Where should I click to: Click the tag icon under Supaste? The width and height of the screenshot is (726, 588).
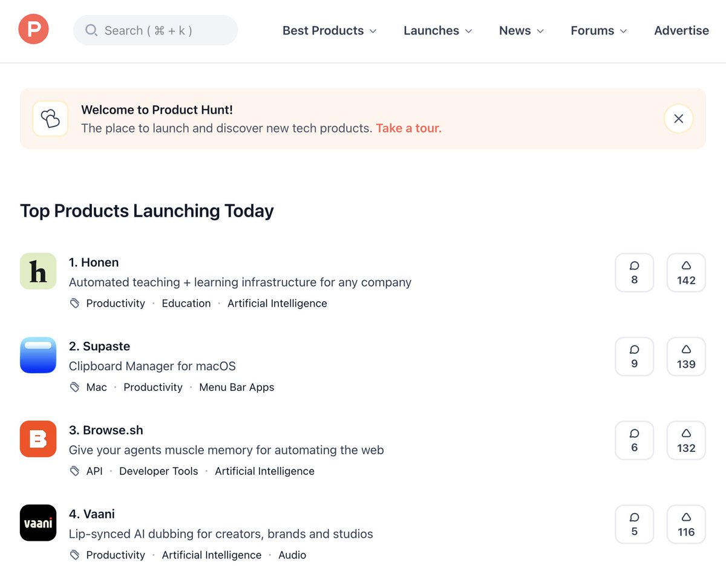[x=75, y=387]
